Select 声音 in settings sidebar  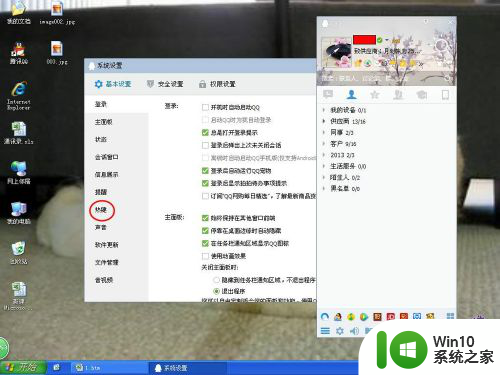(101, 227)
